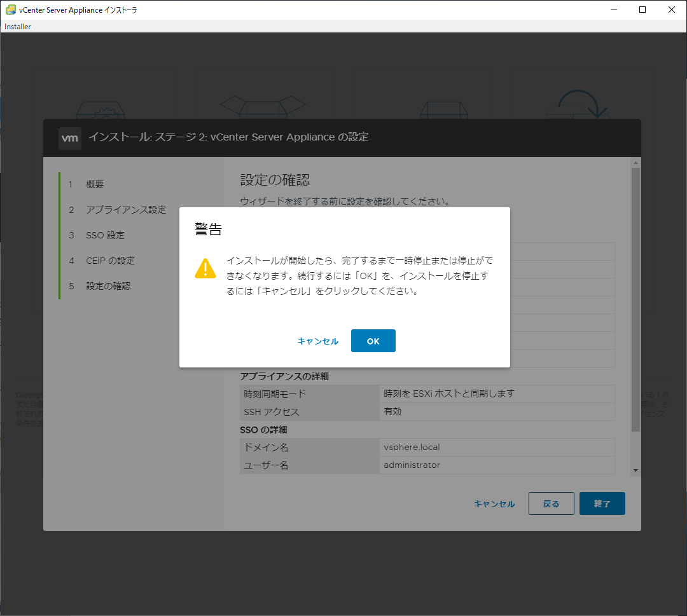This screenshot has width=687, height=616.
Task: Click the 時刻を ESXi ホストと同期します value
Action: [449, 394]
